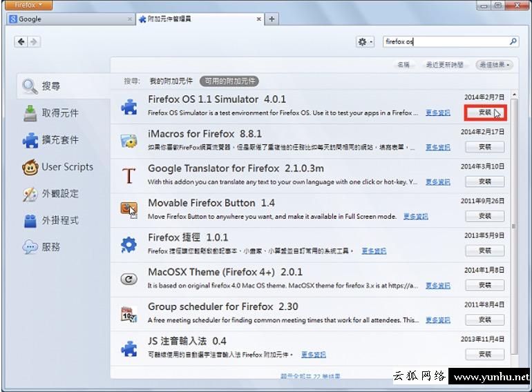
Task: Click the 服務 chat bubble icon
Action: 30,247
